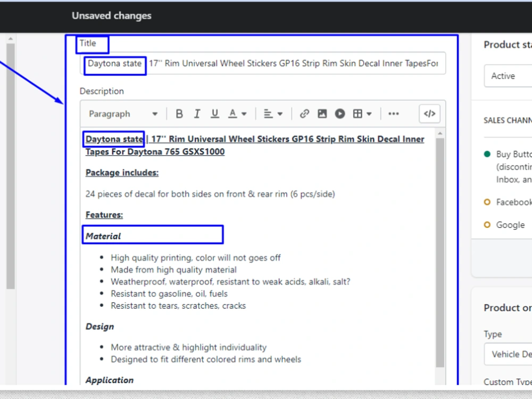Click the description editor scrollbar
Image resolution: width=532 pixels, height=399 pixels.
[440, 253]
